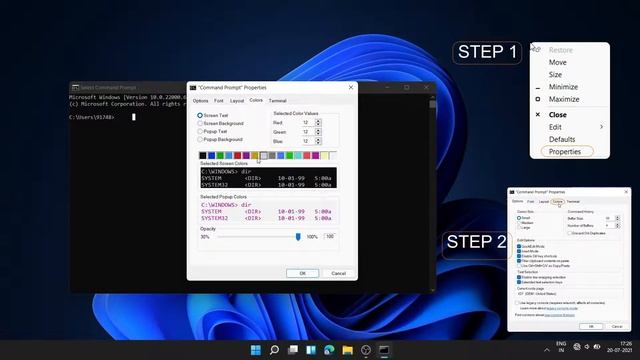Pick the selected light gray swatch
The height and width of the screenshot is (360, 640).
pos(264,156)
